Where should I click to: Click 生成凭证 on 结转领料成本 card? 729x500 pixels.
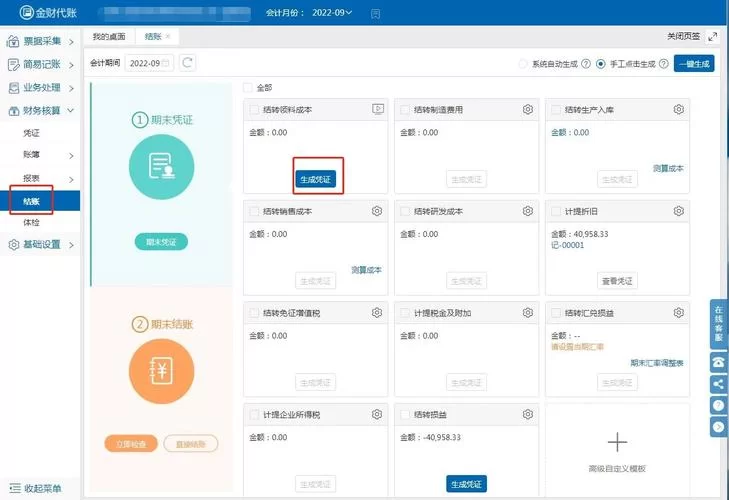pyautogui.click(x=315, y=179)
